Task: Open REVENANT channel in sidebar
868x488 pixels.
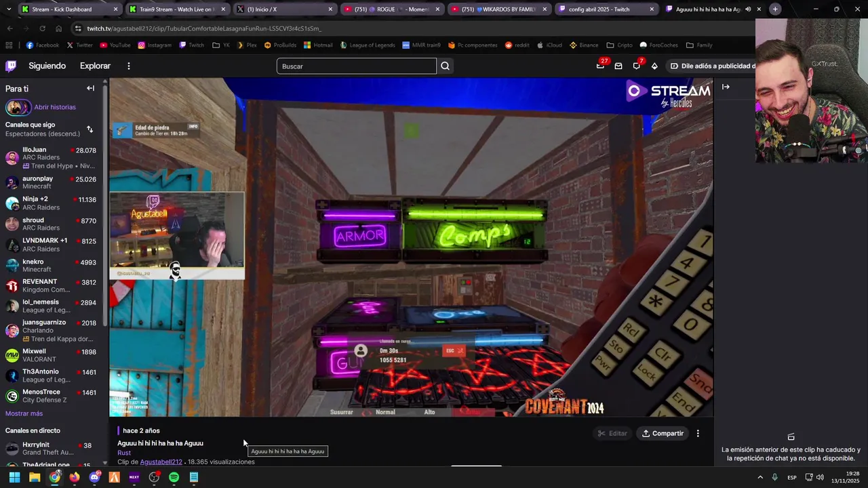Action: coord(52,285)
